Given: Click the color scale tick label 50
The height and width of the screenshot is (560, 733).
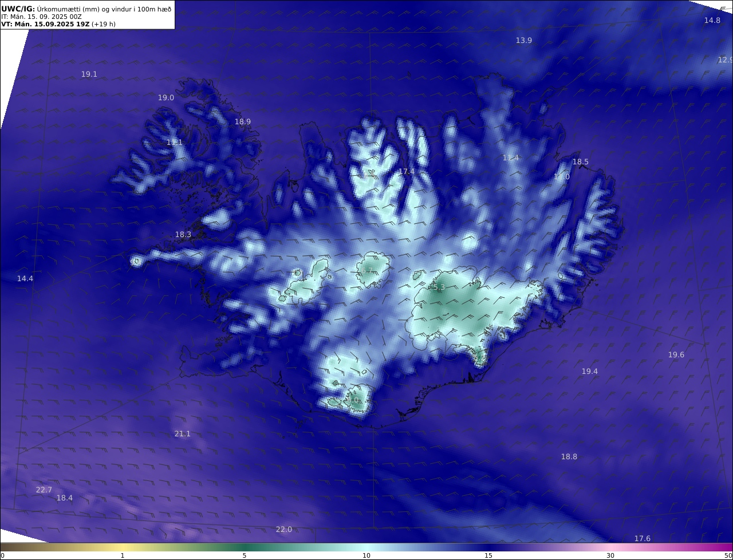Looking at the screenshot, I should pyautogui.click(x=728, y=555).
